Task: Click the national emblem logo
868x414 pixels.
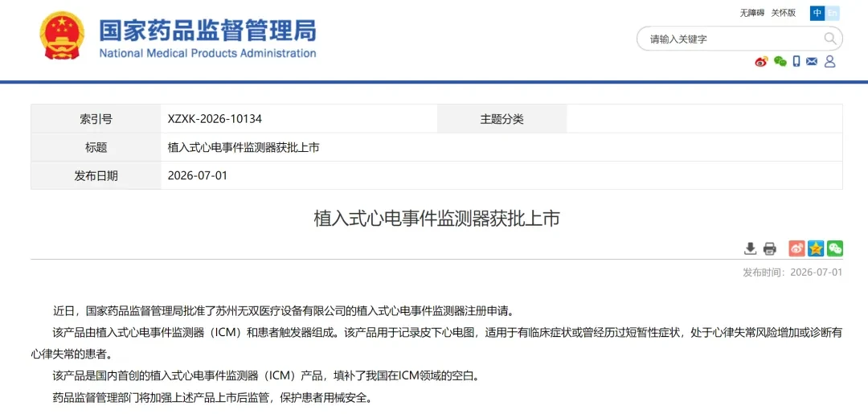Action: pyautogui.click(x=62, y=36)
